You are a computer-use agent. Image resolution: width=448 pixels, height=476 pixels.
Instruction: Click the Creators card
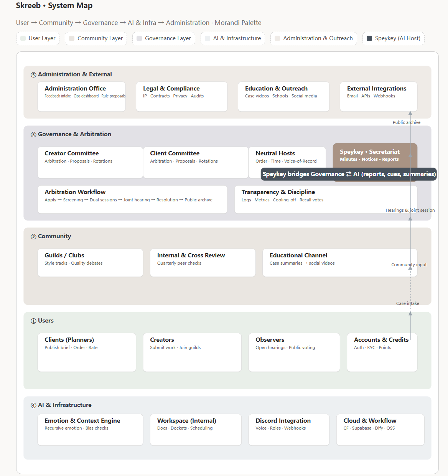192,352
